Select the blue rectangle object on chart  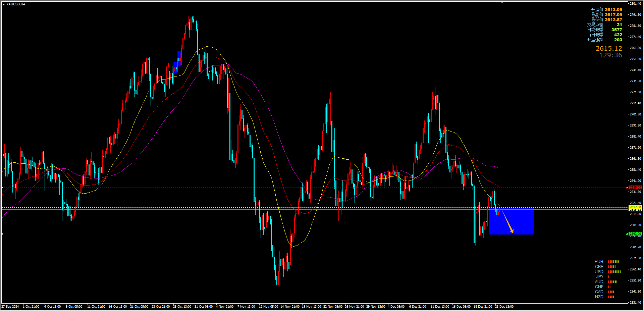[512, 221]
